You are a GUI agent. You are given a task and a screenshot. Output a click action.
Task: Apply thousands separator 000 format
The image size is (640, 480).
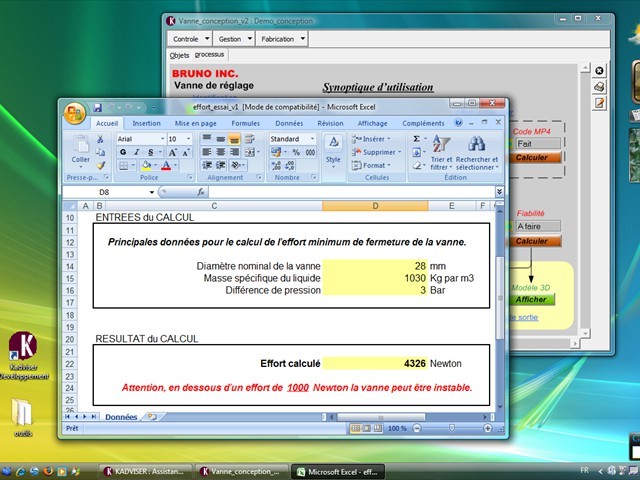(x=310, y=152)
